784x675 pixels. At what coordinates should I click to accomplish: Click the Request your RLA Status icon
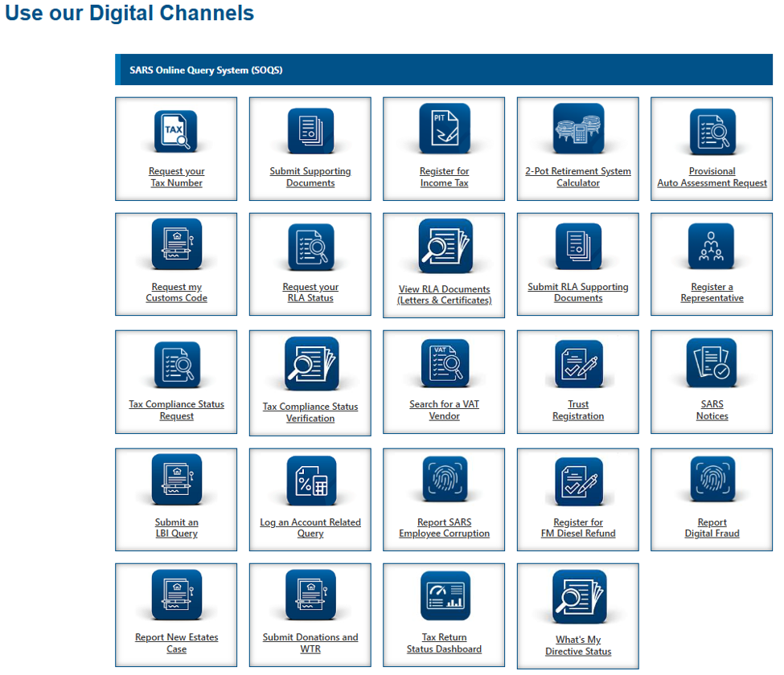310,247
